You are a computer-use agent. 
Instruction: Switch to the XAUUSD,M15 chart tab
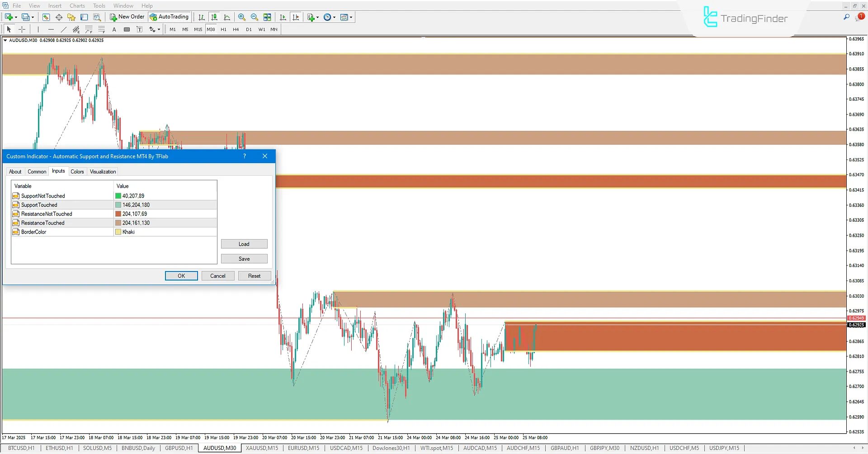pos(261,448)
